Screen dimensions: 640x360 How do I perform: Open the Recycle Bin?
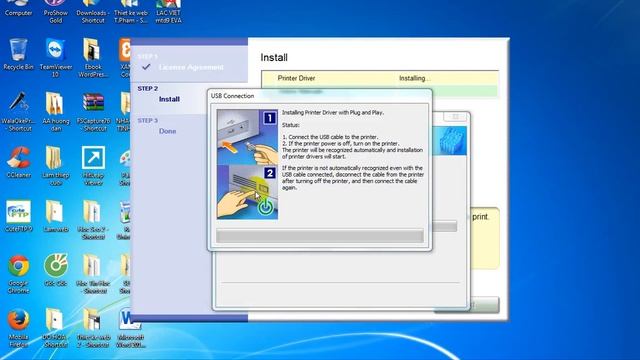pyautogui.click(x=18, y=54)
